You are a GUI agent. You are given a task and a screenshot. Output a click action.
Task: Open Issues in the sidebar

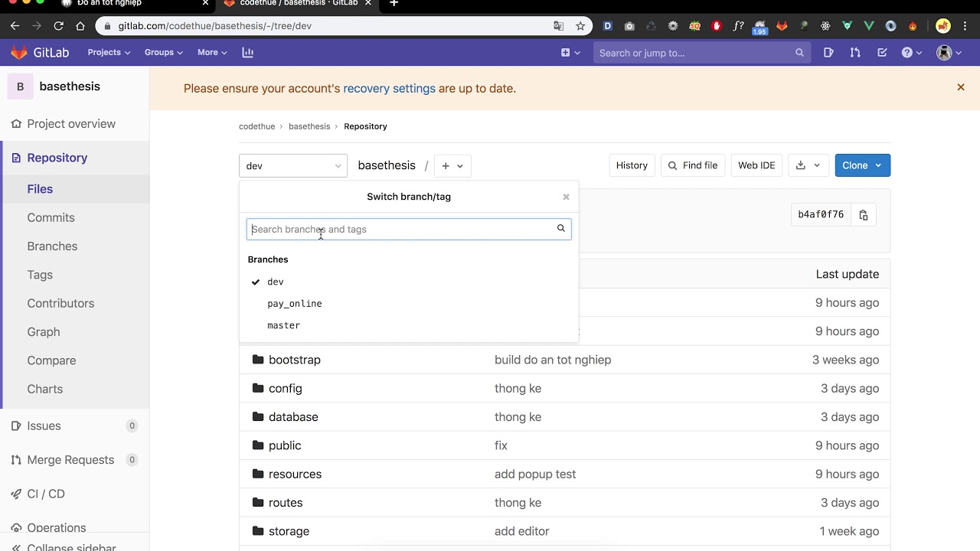[x=44, y=426]
